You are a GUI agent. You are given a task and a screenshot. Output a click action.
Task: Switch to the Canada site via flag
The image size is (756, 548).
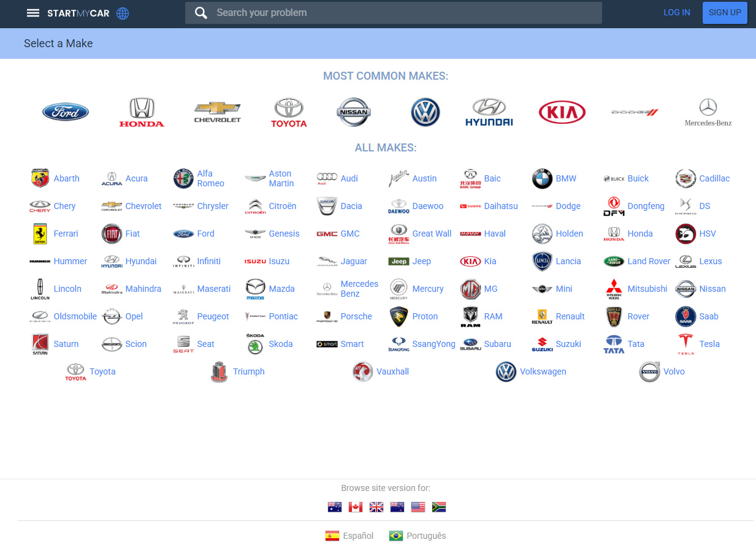click(356, 507)
